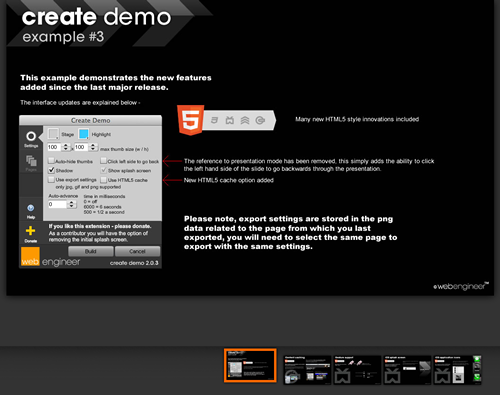Image resolution: width=500 pixels, height=395 pixels.
Task: Open the Content caching slide thumbnail
Action: tap(307, 370)
